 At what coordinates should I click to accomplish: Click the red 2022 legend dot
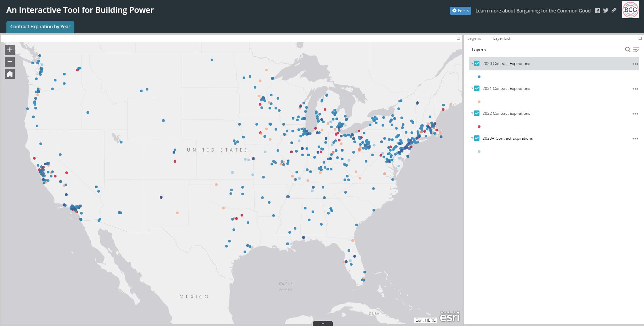479,127
